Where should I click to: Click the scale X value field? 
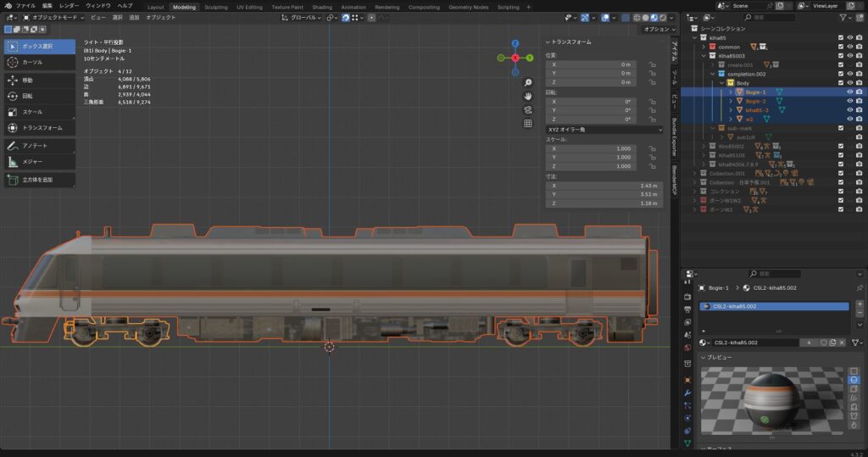coord(591,148)
